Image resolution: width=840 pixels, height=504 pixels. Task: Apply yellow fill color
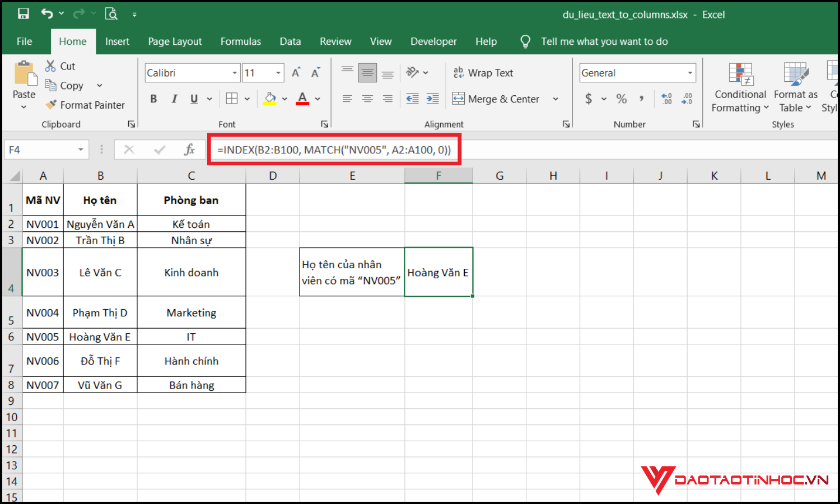[270, 99]
